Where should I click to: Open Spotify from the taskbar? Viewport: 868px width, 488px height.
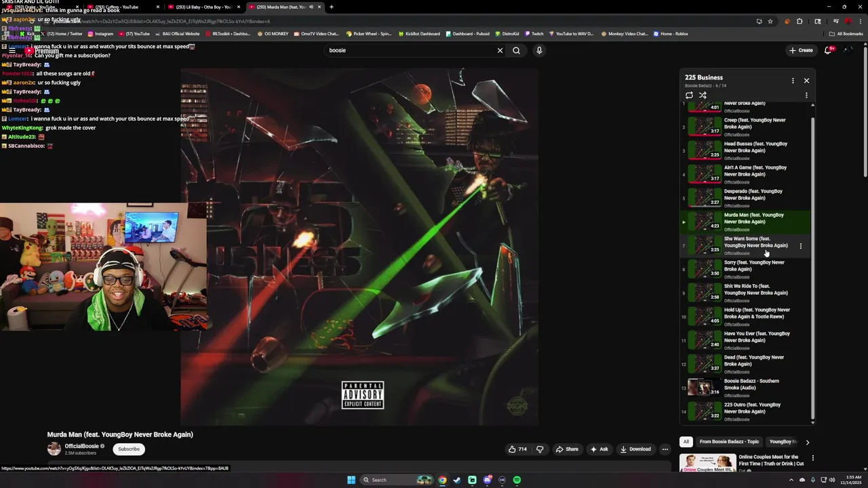(517, 480)
